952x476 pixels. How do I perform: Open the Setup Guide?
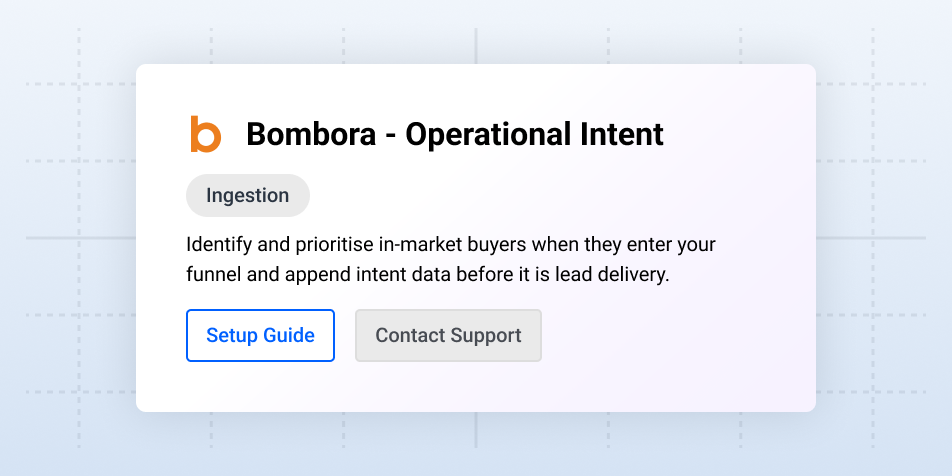(x=260, y=335)
